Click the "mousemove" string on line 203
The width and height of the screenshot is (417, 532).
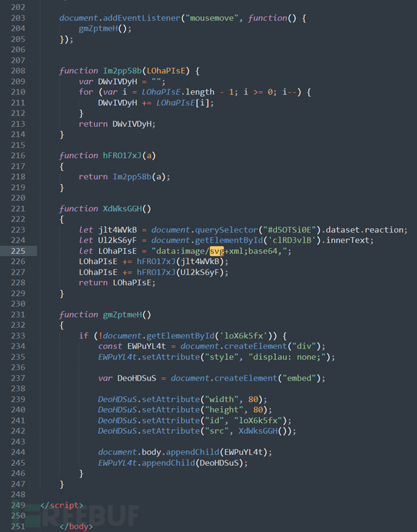point(212,18)
